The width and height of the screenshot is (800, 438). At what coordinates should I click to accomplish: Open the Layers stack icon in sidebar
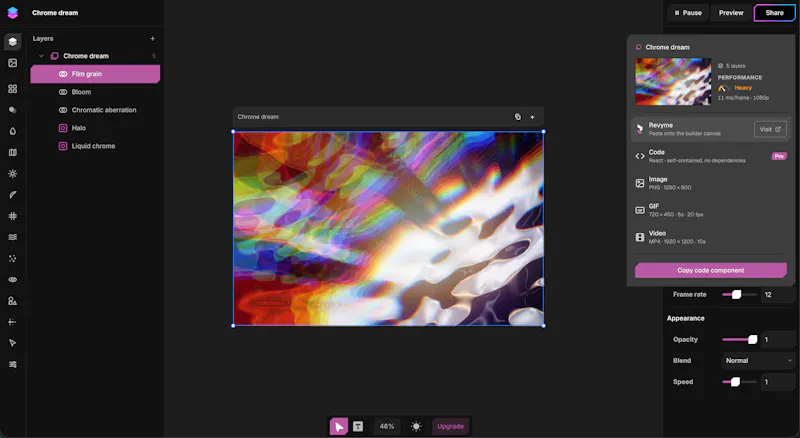(13, 41)
